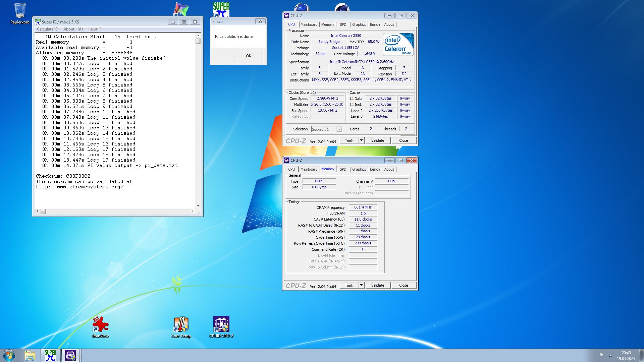The image size is (644, 362).
Task: Open the About...(A) menu in Super PI
Action: pos(73,29)
